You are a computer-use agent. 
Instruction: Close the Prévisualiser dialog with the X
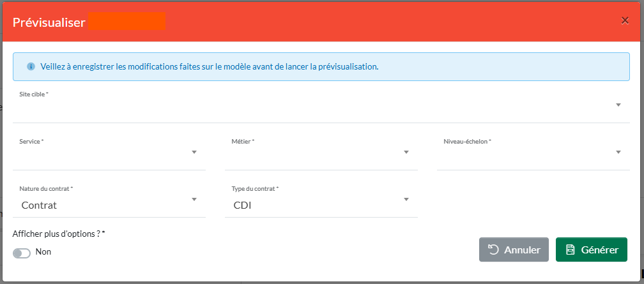pyautogui.click(x=625, y=20)
